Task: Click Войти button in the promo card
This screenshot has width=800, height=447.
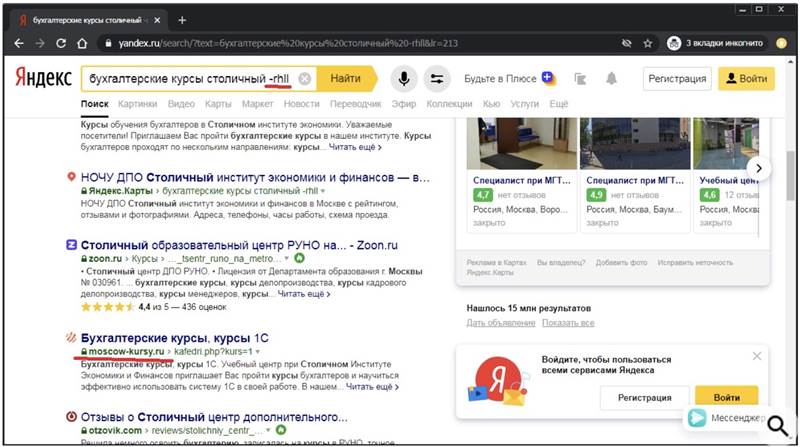Action: (727, 397)
